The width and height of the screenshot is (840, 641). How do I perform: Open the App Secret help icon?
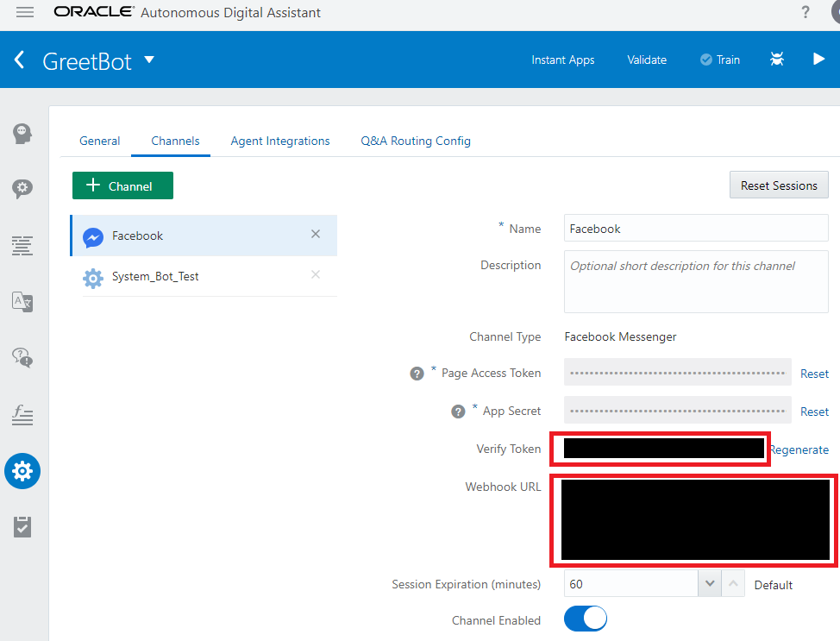pyautogui.click(x=458, y=412)
